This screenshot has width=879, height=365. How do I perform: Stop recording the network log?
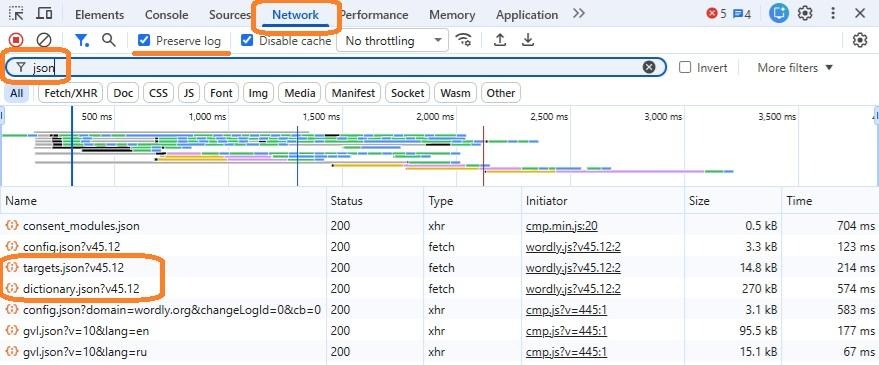point(16,40)
